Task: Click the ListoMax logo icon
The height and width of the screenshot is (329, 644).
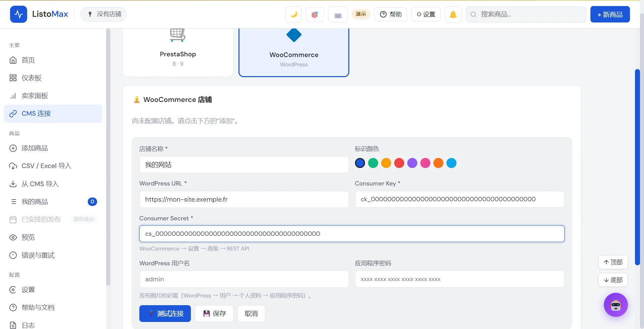Action: [x=19, y=14]
